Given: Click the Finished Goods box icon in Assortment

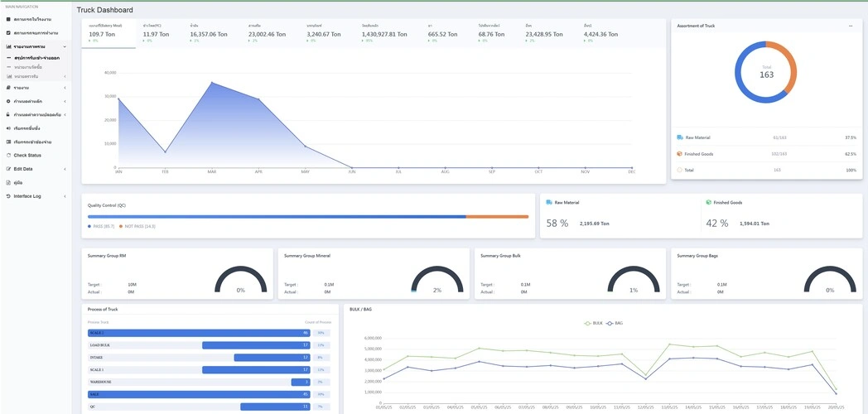Looking at the screenshot, I should [680, 154].
